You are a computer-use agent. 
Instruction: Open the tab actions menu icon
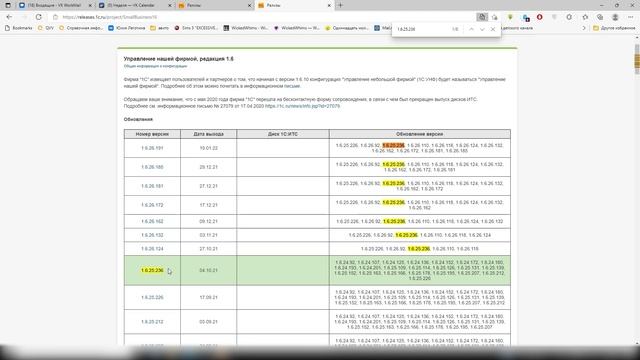point(8,5)
